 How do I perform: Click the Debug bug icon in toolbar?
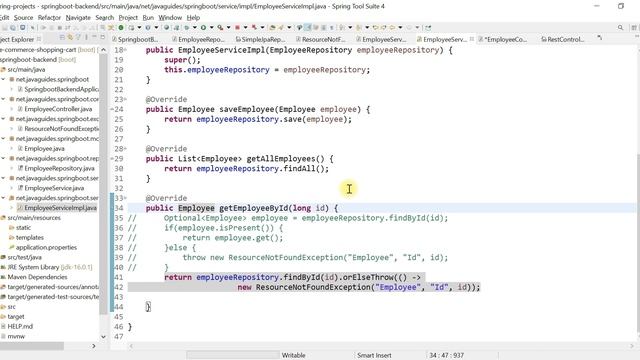[x=186, y=27]
